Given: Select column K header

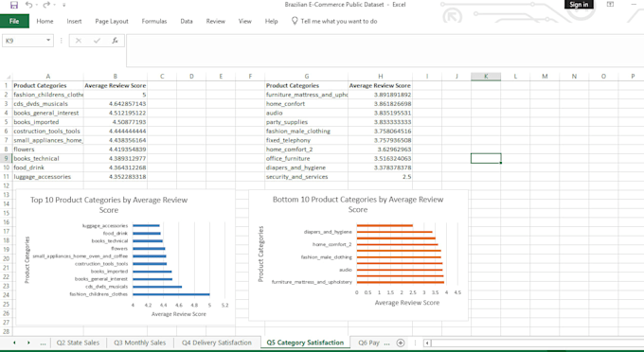Looking at the screenshot, I should 486,77.
